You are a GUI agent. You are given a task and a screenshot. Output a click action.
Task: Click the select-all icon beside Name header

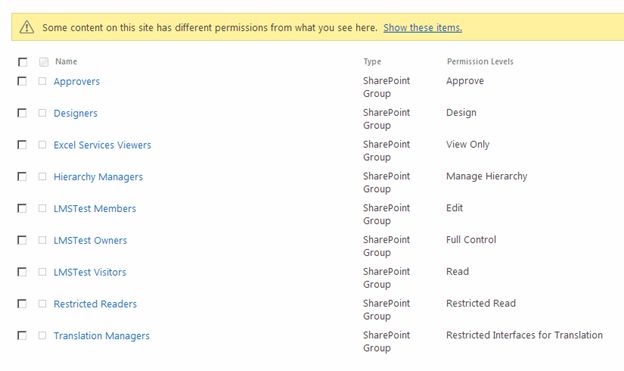click(44, 62)
